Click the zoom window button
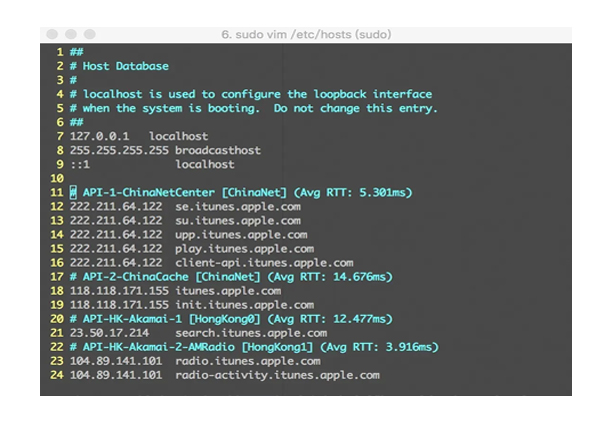This screenshot has width=612, height=424. 91,35
